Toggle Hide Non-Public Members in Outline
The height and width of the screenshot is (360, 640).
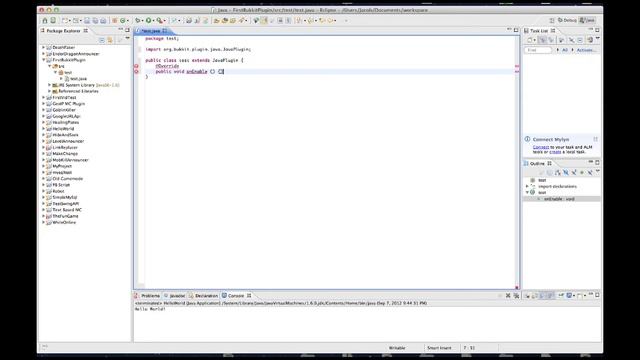582,173
